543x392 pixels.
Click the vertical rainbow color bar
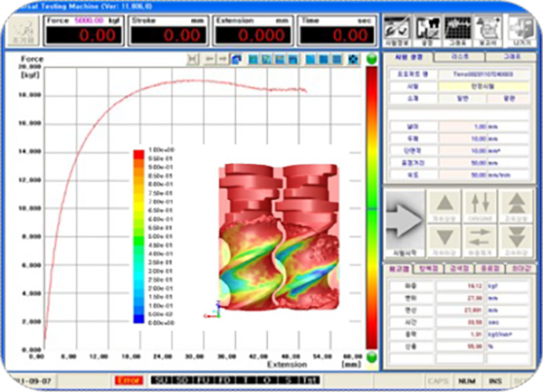coord(371,208)
